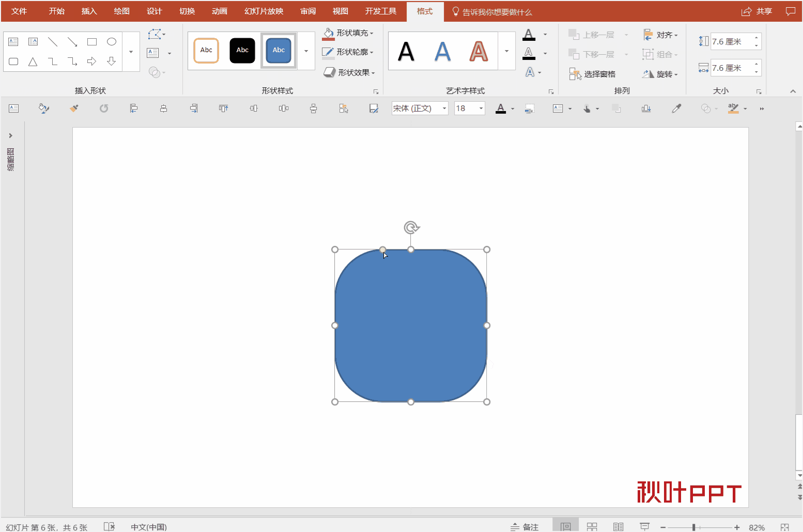This screenshot has height=532, width=803.
Task: Switch to the View (视图) tab
Action: click(x=341, y=11)
